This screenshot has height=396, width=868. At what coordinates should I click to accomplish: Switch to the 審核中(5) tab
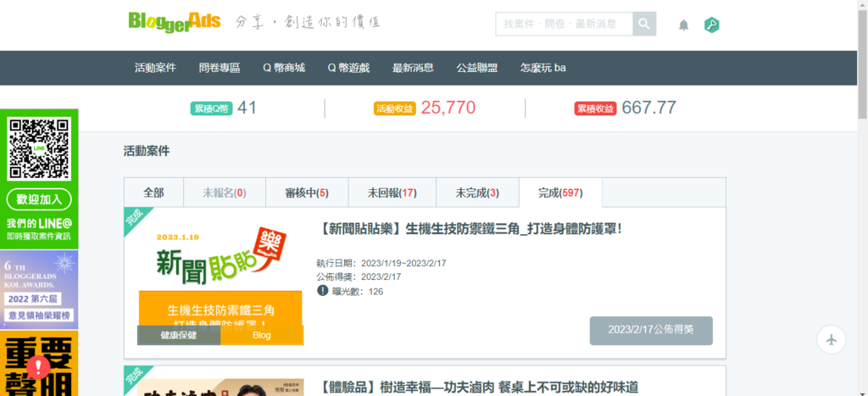307,192
